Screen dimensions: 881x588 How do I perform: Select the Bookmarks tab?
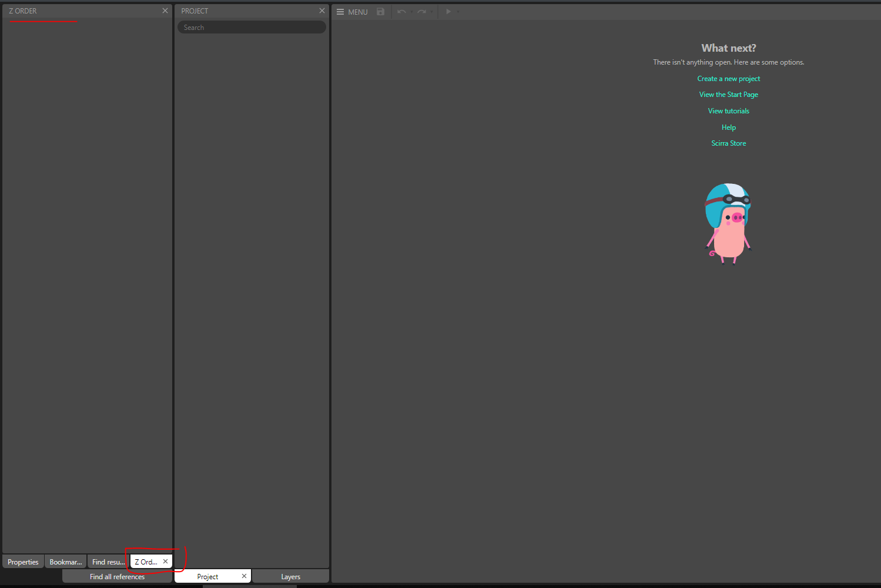click(x=65, y=561)
